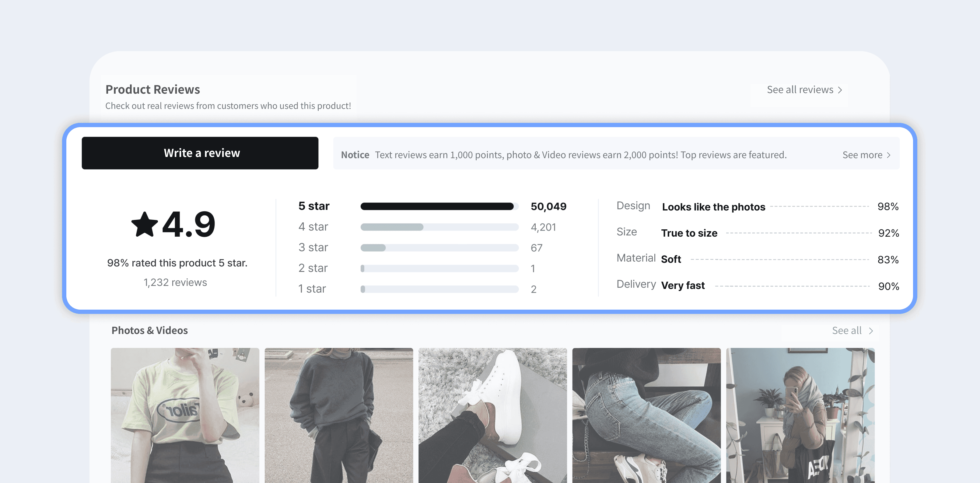The height and width of the screenshot is (483, 980).
Task: Open See all for Photos & Videos
Action: (852, 331)
